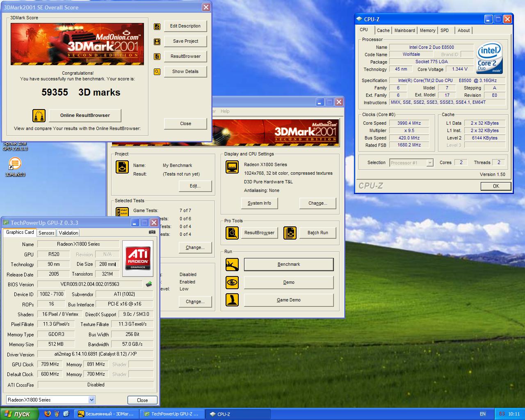The height and width of the screenshot is (420, 525).
Task: Click the GPU Clock 709 MHz field
Action: [x=50, y=364]
